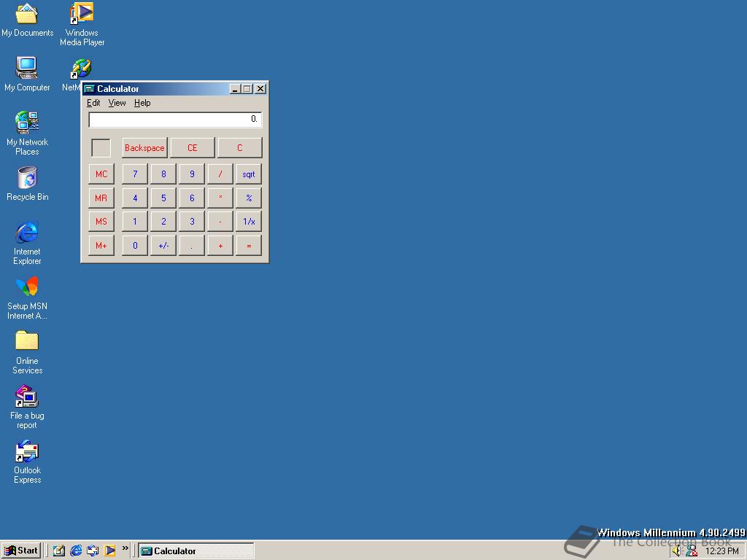The width and height of the screenshot is (747, 560).
Task: Select the Outlook Express desktop icon
Action: (27, 462)
